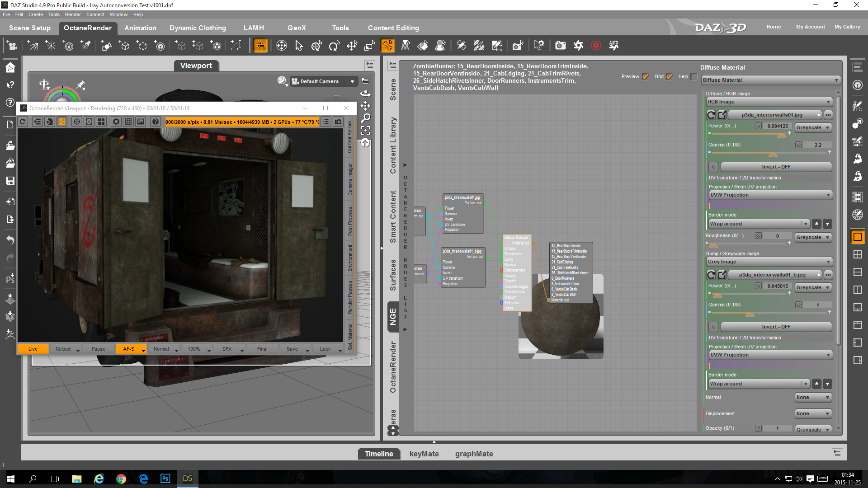Adjust the diffuse Gamma slider

click(x=773, y=155)
